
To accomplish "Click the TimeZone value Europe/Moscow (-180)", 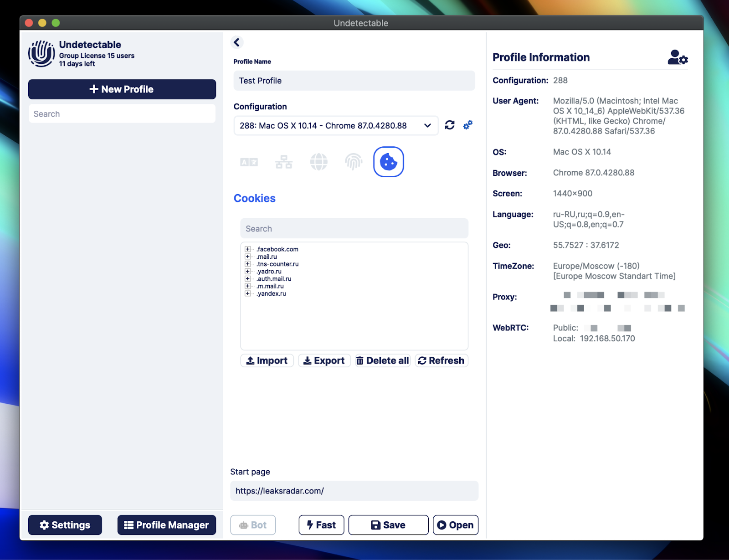I will (596, 266).
